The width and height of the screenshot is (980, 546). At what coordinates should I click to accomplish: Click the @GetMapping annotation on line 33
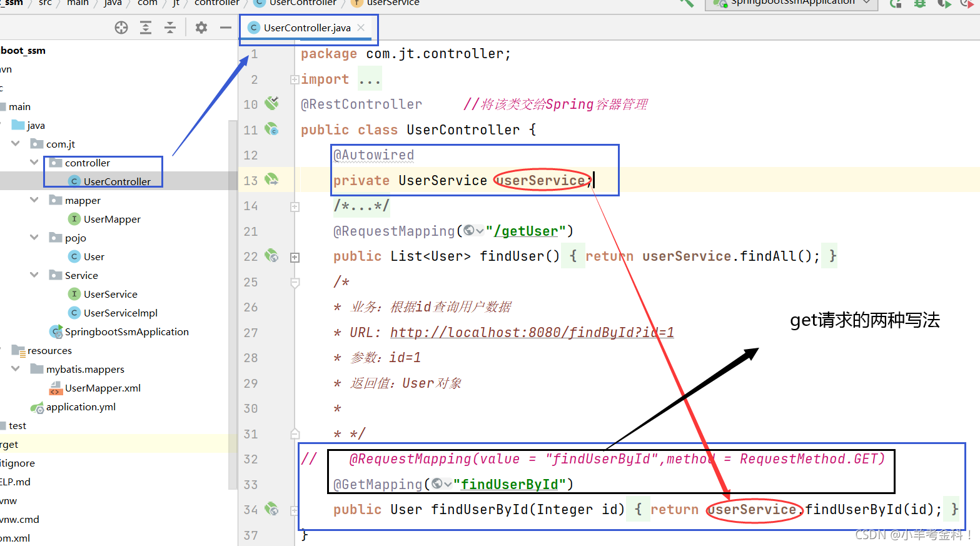pos(378,484)
